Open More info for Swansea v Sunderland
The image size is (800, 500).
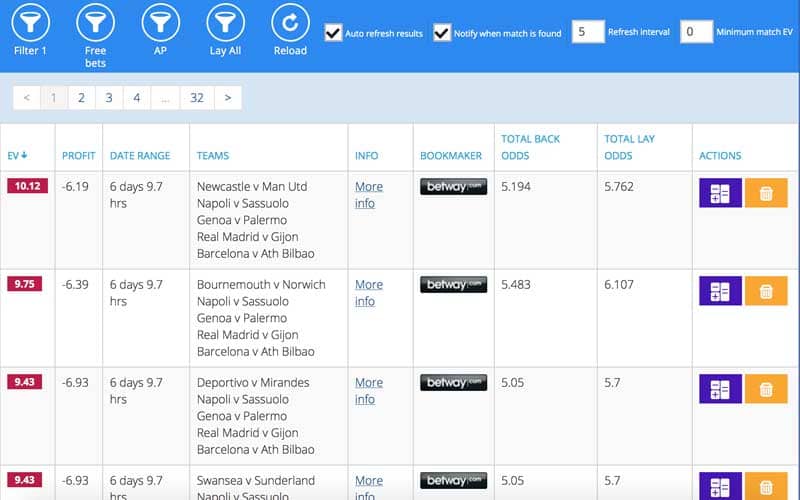[369, 487]
